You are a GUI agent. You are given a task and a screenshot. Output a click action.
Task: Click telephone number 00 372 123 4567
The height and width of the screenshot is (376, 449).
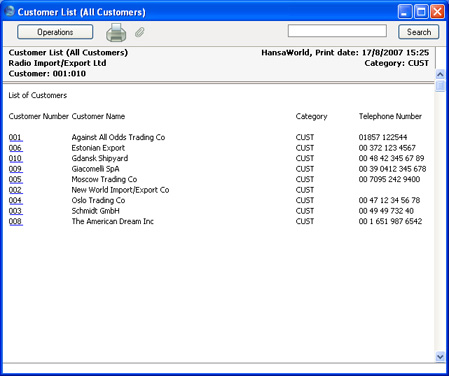(x=387, y=148)
